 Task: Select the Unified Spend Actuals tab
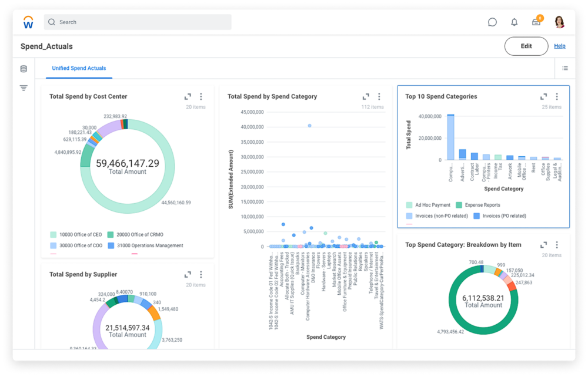[79, 68]
